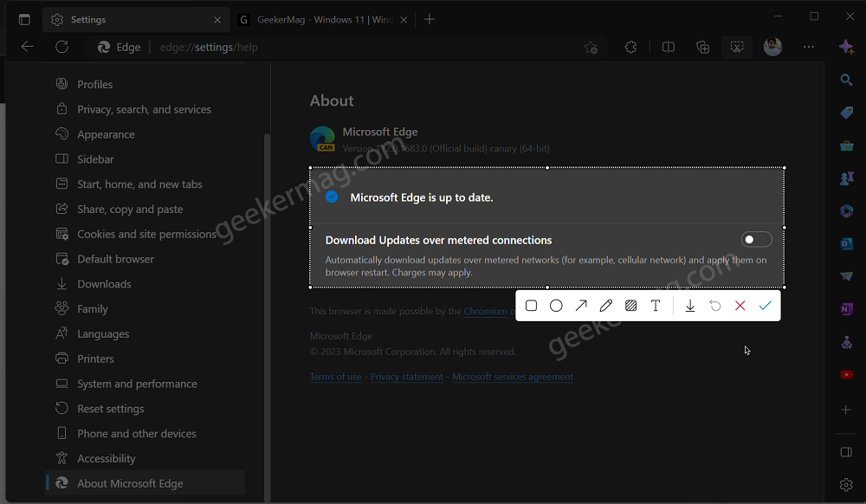Open Settings and more ellipsis menu
The height and width of the screenshot is (504, 866).
point(809,47)
